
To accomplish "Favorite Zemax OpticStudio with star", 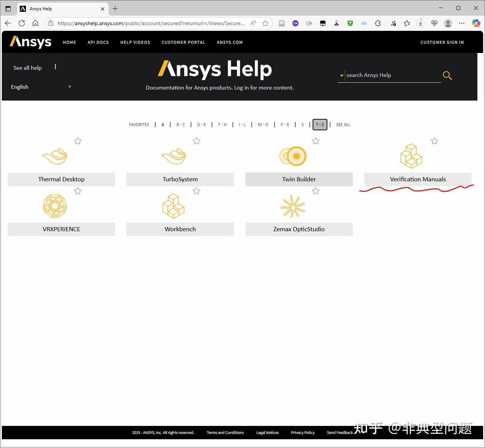I will (316, 191).
